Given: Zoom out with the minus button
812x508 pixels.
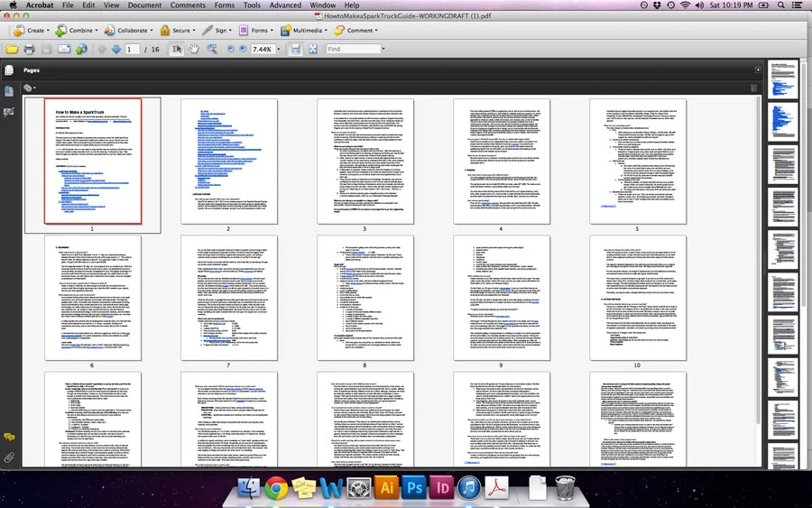Looking at the screenshot, I should [231, 50].
